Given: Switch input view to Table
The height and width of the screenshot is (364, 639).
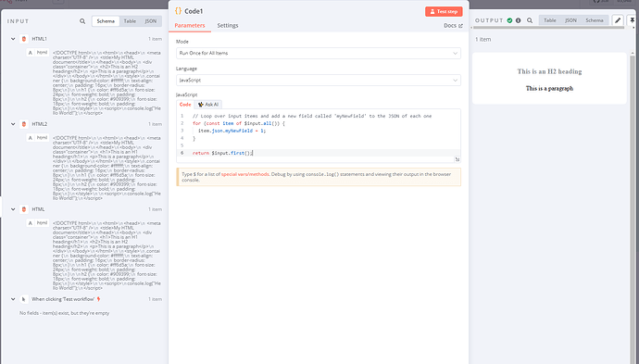Looking at the screenshot, I should pos(130,21).
